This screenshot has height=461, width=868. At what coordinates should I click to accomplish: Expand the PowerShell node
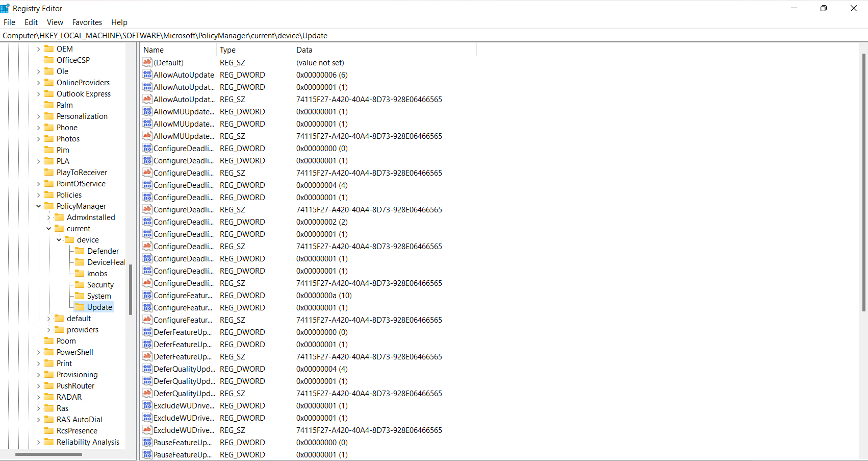(x=38, y=352)
